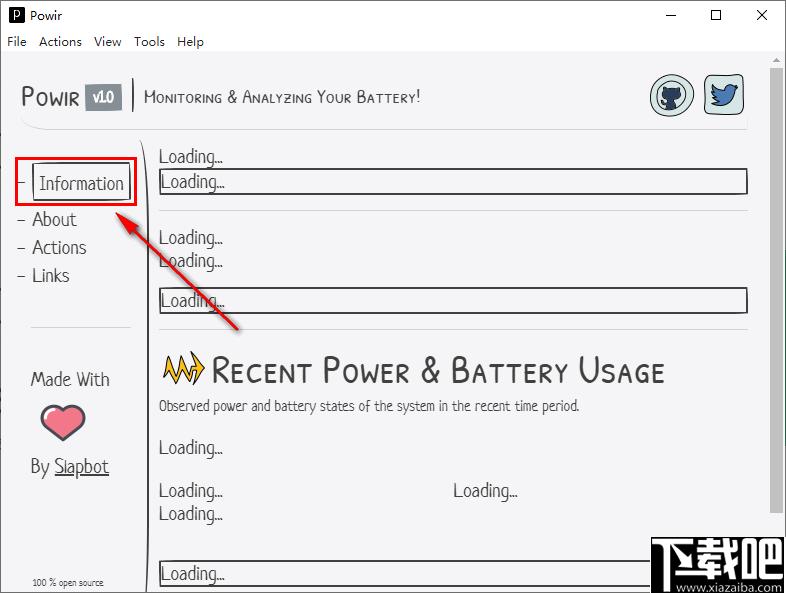Click the pink heart icon
Viewport: 786px width, 593px height.
(x=63, y=423)
